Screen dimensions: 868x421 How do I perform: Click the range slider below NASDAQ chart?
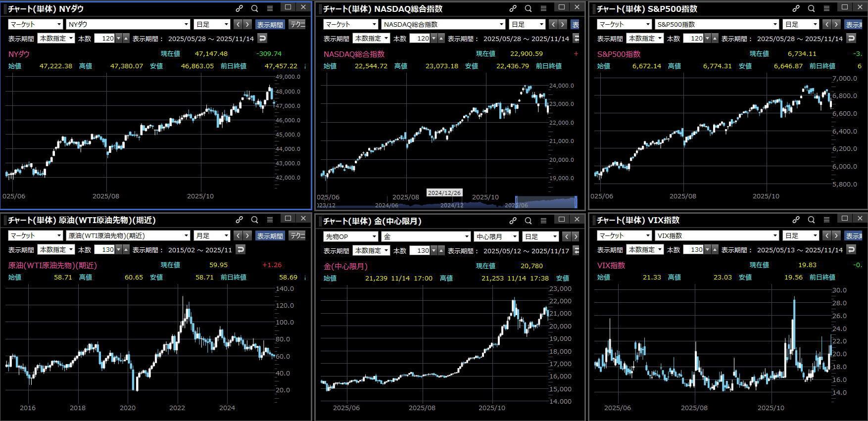tap(546, 202)
